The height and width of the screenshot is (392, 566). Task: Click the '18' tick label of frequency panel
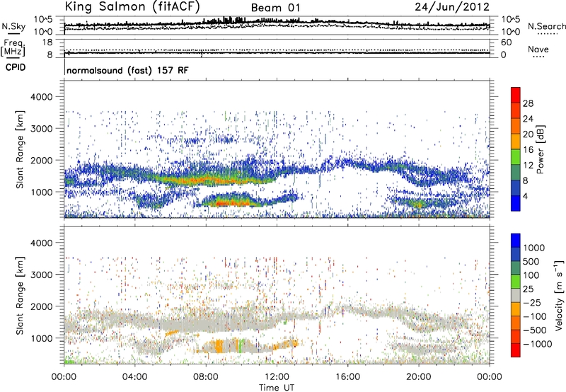point(47,42)
